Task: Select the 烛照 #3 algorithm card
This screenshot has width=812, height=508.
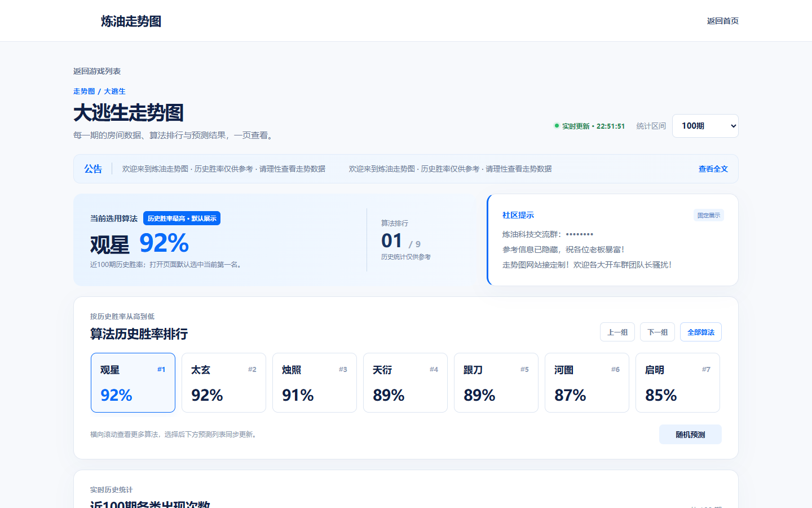Action: tap(315, 383)
